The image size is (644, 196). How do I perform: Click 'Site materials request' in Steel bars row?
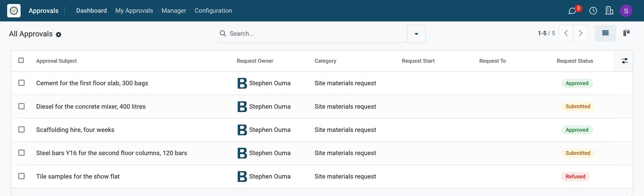[345, 153]
